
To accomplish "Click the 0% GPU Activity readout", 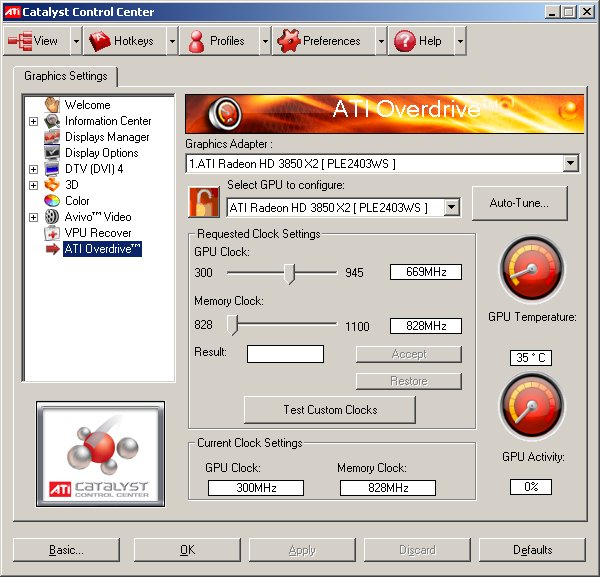I will 531,487.
